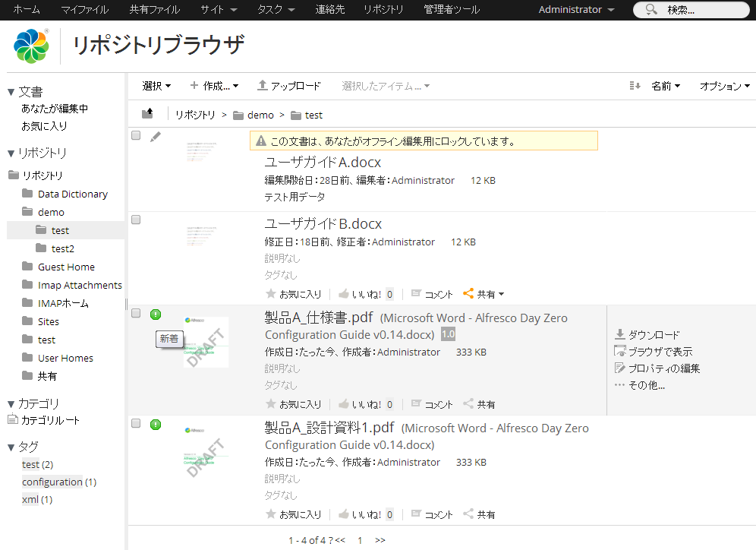Click the demo folder icon in breadcrumb
Image resolution: width=756 pixels, height=550 pixels.
[238, 115]
